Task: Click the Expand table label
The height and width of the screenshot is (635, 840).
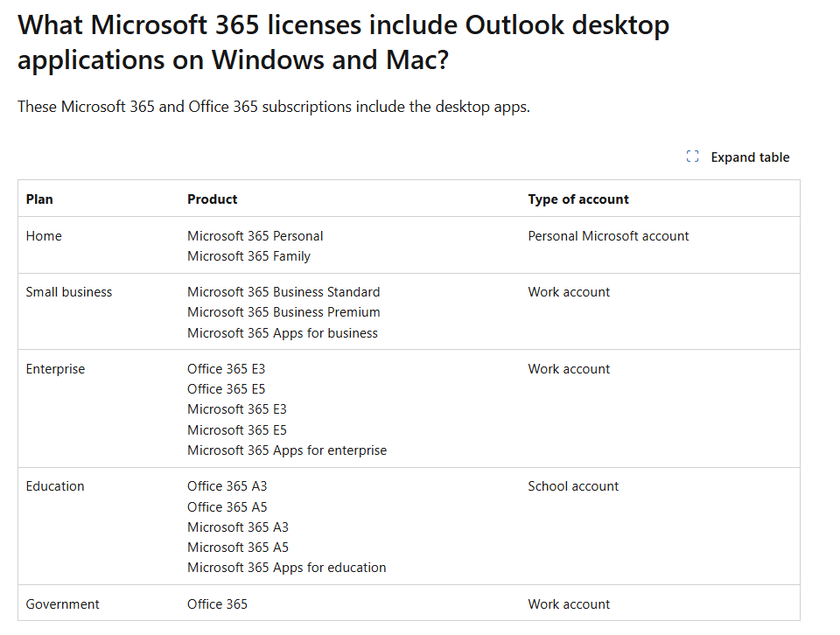Action: 750,157
